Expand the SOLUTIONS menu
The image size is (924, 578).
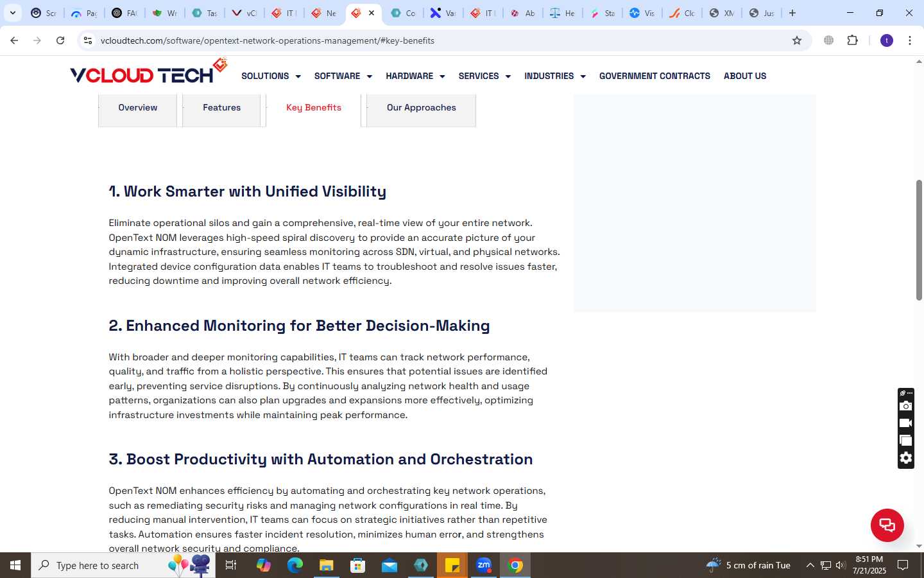(271, 76)
